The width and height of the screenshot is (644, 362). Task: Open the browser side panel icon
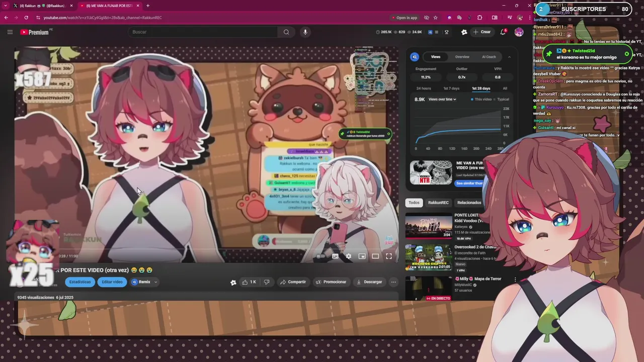[495, 18]
